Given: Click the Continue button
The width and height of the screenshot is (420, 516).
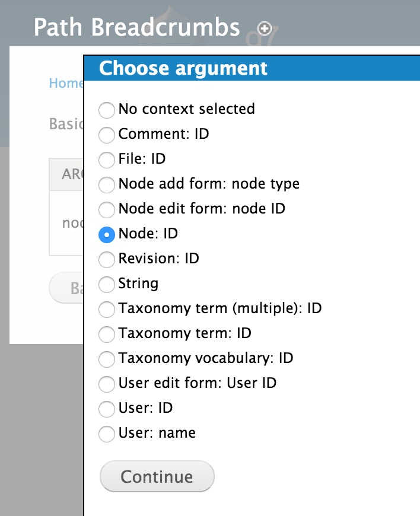Looking at the screenshot, I should (157, 476).
